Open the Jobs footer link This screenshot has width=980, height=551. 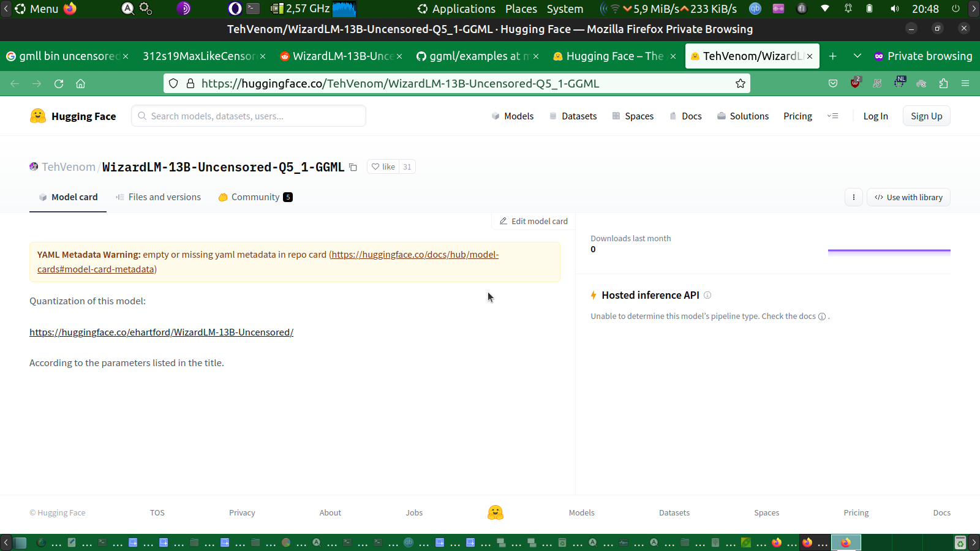point(414,513)
